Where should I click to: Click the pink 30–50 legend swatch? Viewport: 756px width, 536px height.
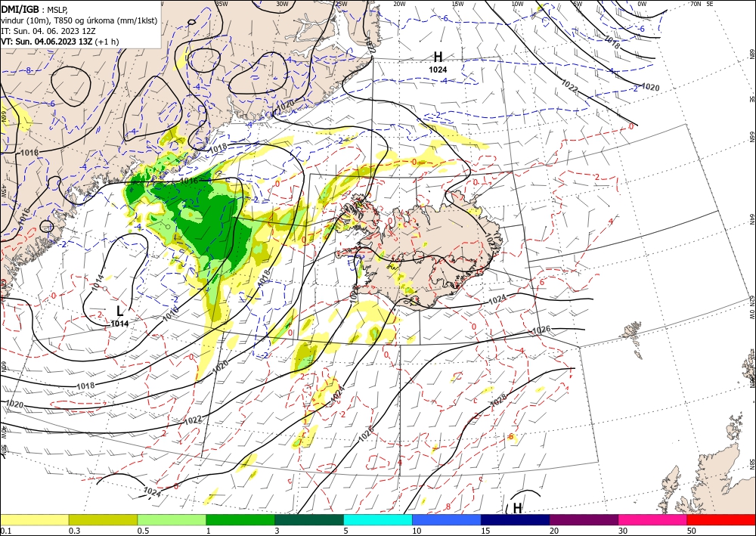point(653,519)
